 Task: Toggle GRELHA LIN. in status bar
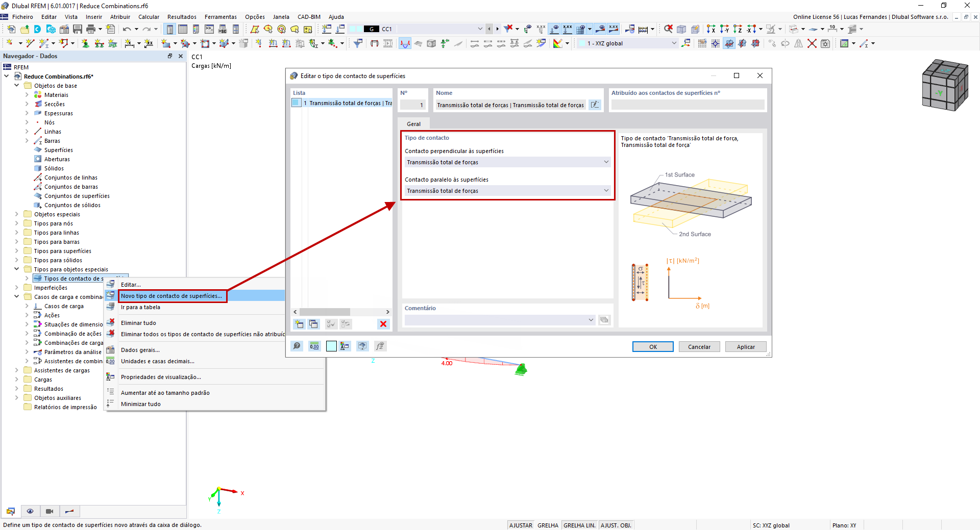579,525
